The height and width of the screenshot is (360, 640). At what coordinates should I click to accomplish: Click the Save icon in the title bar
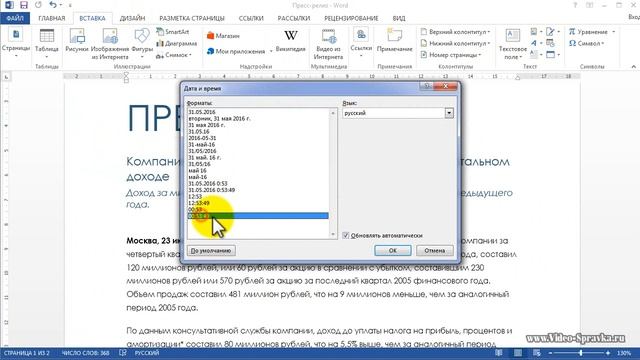pos(24,5)
